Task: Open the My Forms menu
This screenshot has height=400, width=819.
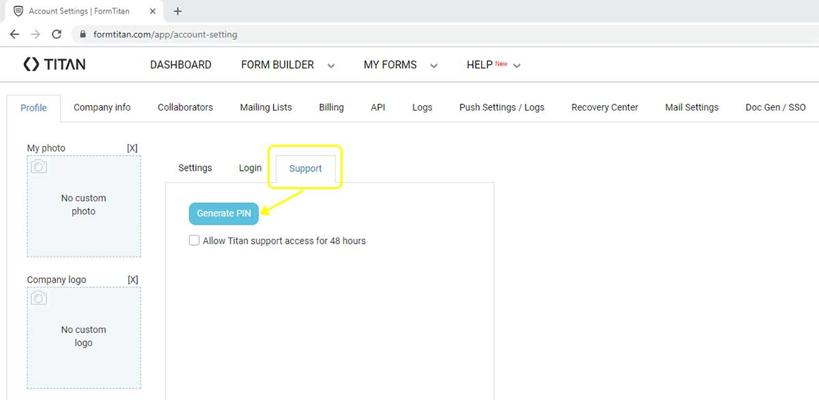Action: click(390, 65)
